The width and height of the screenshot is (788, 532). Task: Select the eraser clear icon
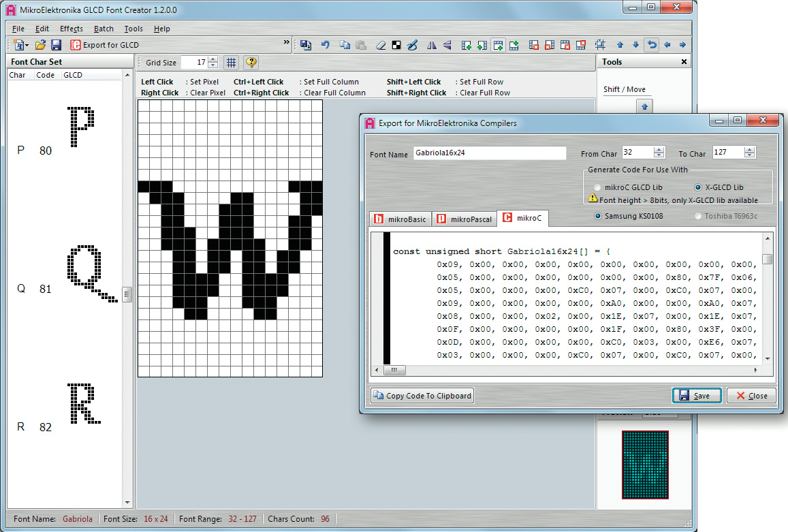point(381,45)
